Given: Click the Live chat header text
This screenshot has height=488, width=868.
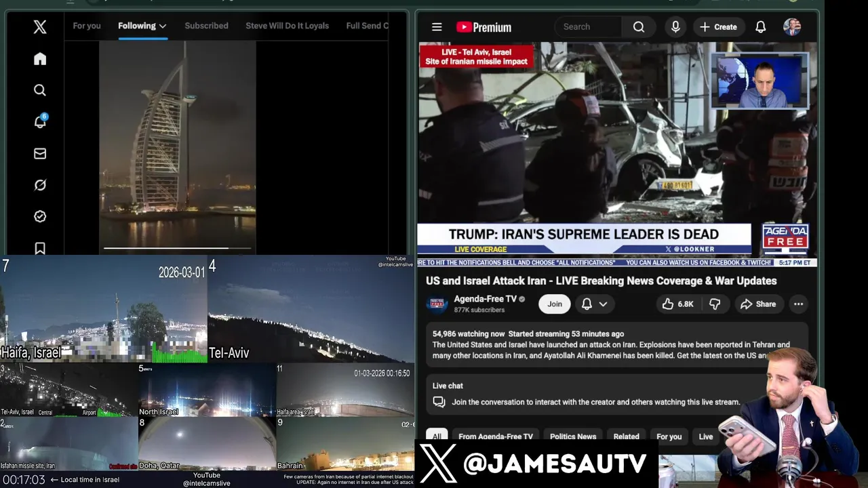Looking at the screenshot, I should point(448,386).
